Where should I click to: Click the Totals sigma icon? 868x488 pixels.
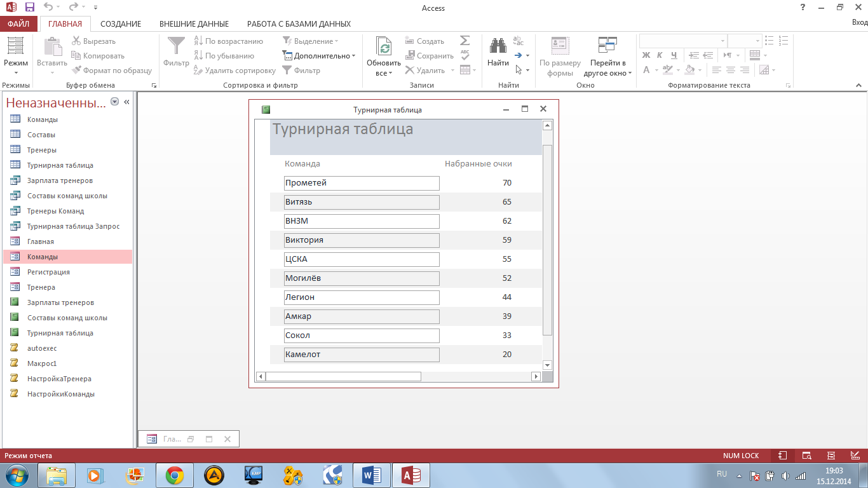pos(465,41)
